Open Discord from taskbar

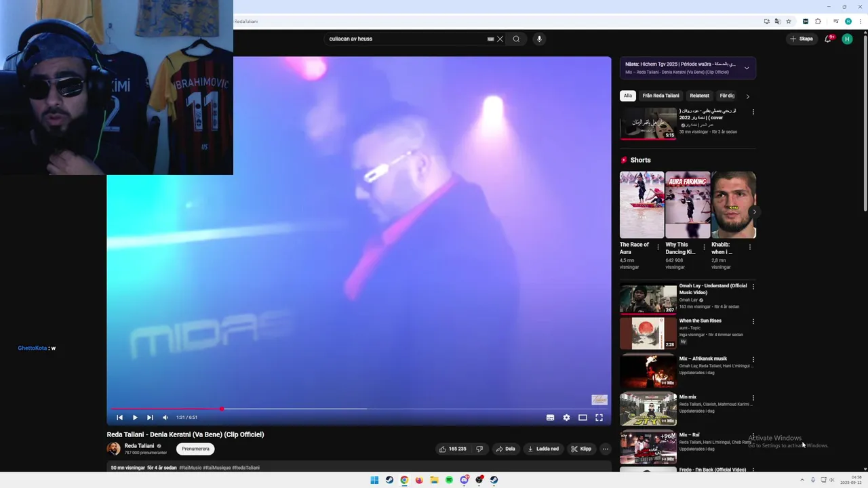click(x=464, y=480)
